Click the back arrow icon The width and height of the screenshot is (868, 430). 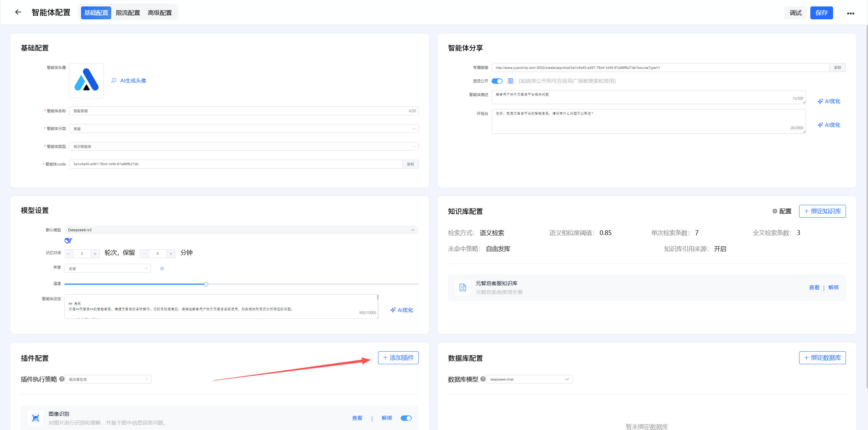[x=18, y=12]
